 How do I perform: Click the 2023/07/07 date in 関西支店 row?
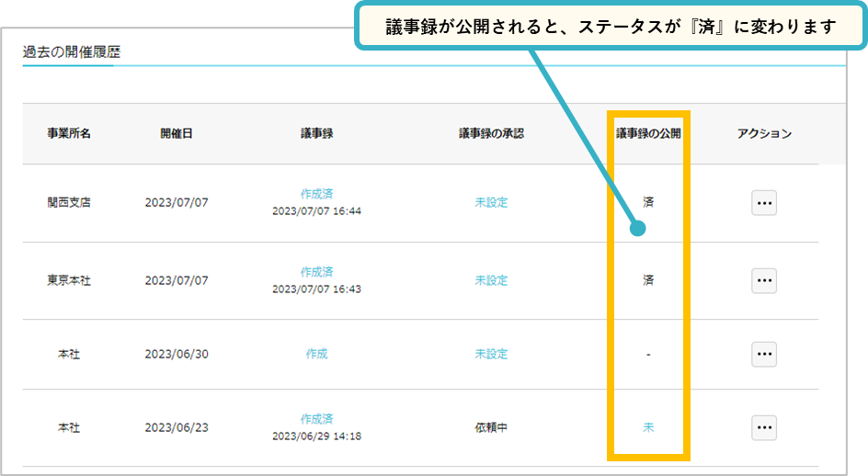[177, 202]
